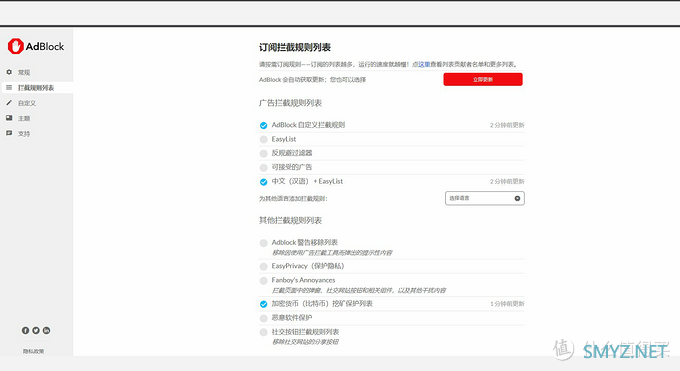Enable EasyPrivacy（保护隐私）checkbox

tap(263, 266)
